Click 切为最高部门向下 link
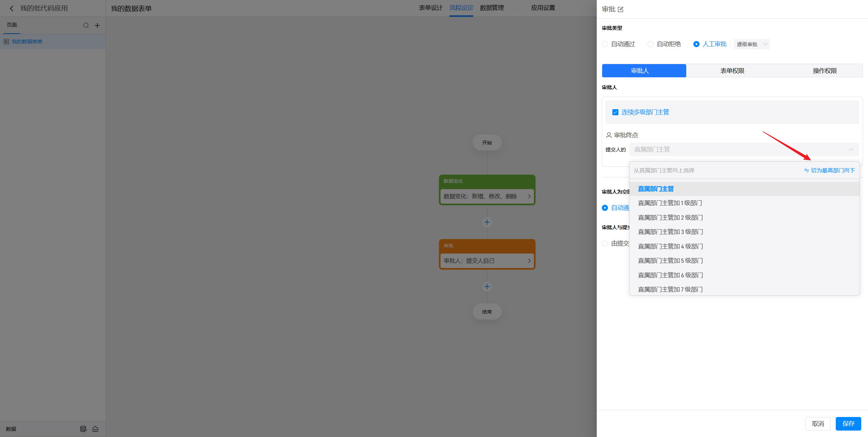Viewport: 868px width, 437px height. 829,170
